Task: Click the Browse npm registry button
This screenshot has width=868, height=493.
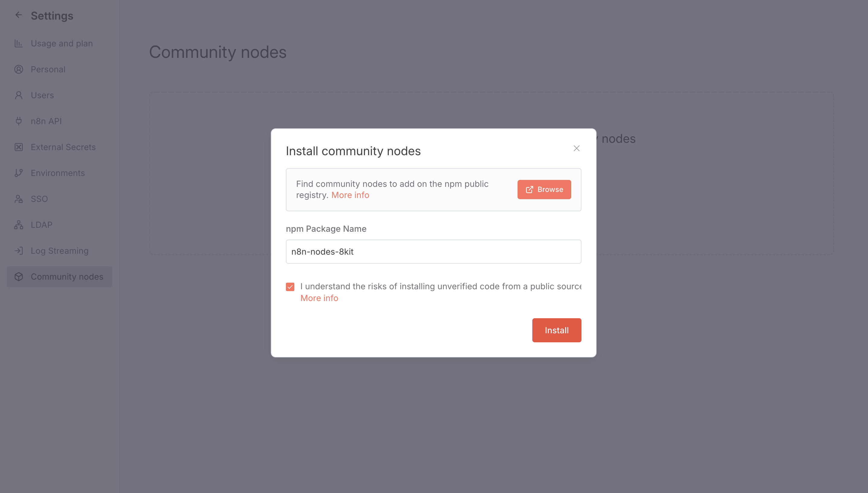Action: click(x=544, y=190)
